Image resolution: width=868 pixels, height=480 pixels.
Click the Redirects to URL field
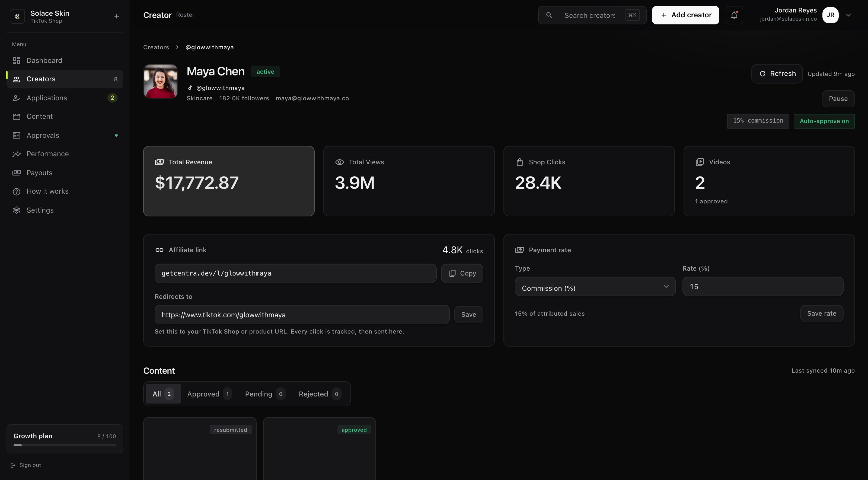click(302, 315)
